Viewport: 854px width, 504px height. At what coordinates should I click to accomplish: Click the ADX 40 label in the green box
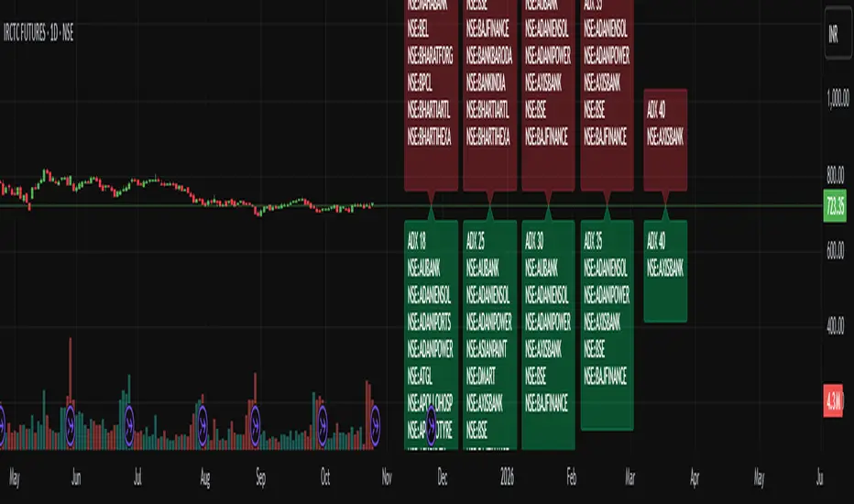[656, 240]
